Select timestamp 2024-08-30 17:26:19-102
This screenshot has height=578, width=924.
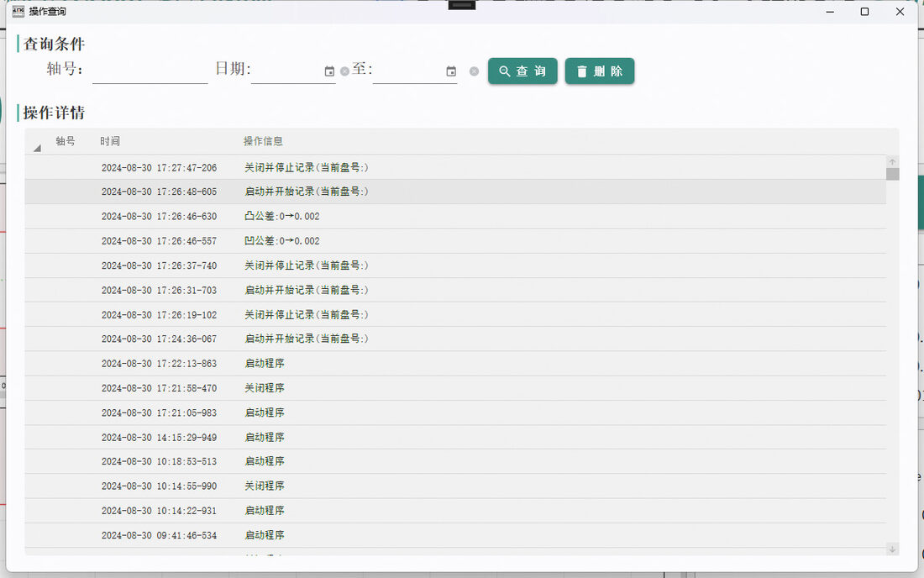[159, 315]
